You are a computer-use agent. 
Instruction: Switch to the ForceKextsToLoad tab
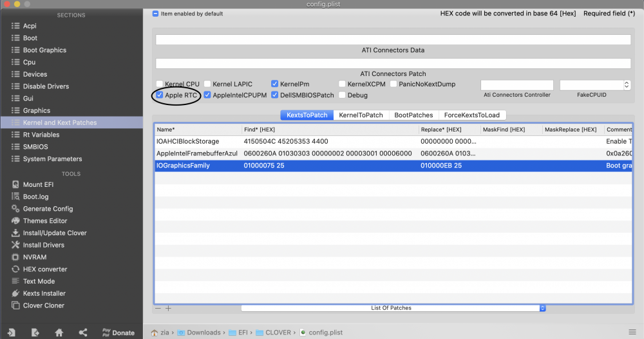(471, 115)
